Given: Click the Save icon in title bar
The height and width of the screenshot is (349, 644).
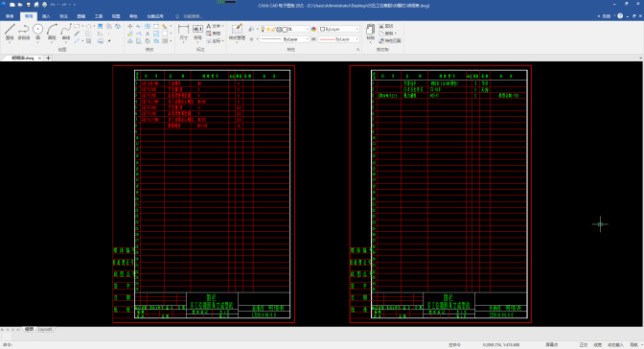Looking at the screenshot, I should point(28,5).
